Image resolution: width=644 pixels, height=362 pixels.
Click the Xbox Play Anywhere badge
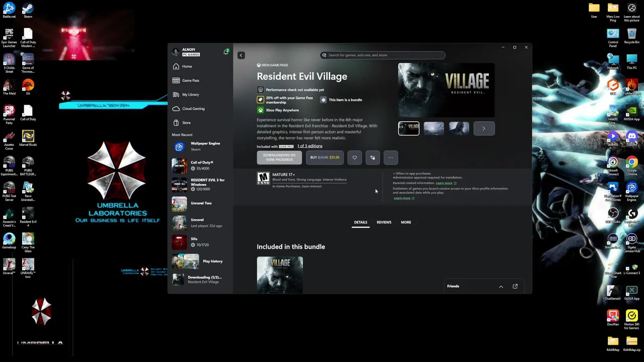click(x=279, y=110)
